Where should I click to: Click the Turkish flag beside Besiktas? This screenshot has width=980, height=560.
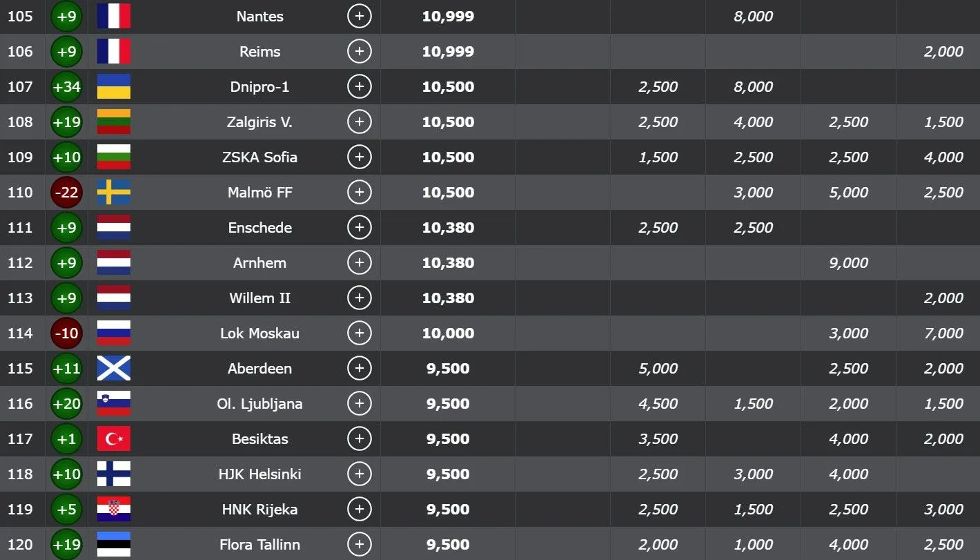point(114,438)
